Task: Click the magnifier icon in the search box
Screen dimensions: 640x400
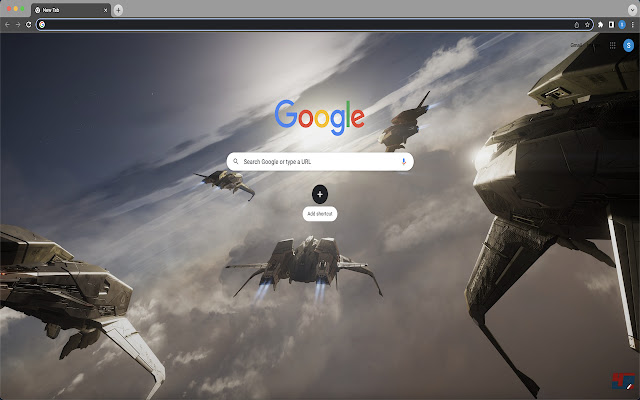Action: coord(236,162)
